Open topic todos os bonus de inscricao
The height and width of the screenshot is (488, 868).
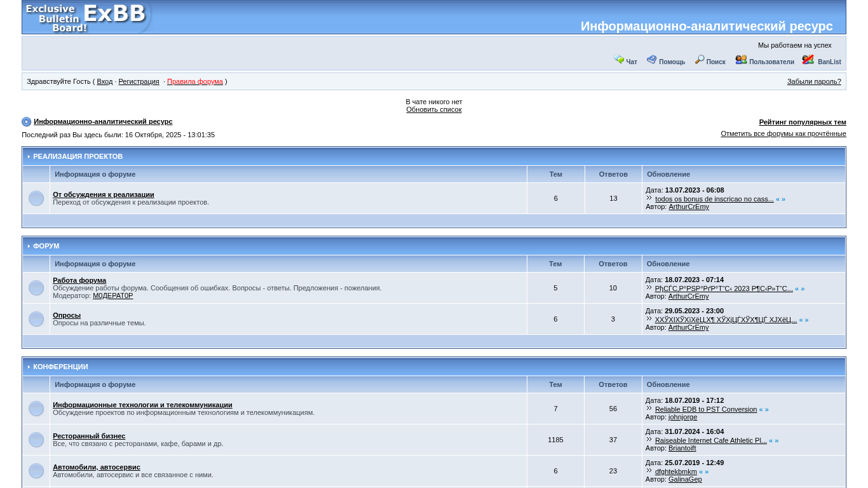point(714,199)
